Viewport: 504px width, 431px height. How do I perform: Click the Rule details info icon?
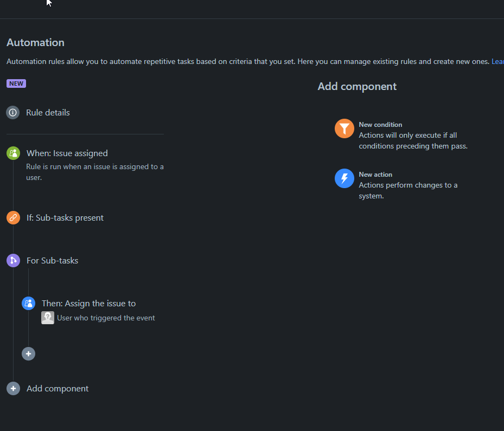pyautogui.click(x=12, y=112)
